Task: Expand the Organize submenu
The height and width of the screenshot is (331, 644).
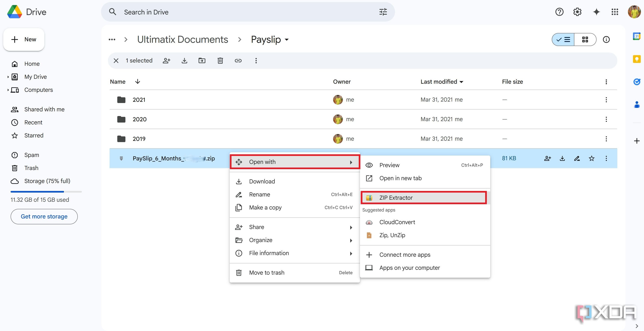Action: pos(294,240)
